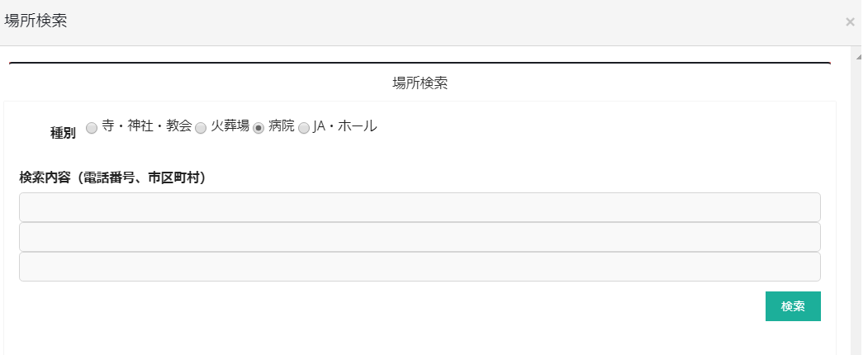Viewport: 868px width, 355px height.
Task: Click the 種別 field label
Action: click(x=63, y=132)
